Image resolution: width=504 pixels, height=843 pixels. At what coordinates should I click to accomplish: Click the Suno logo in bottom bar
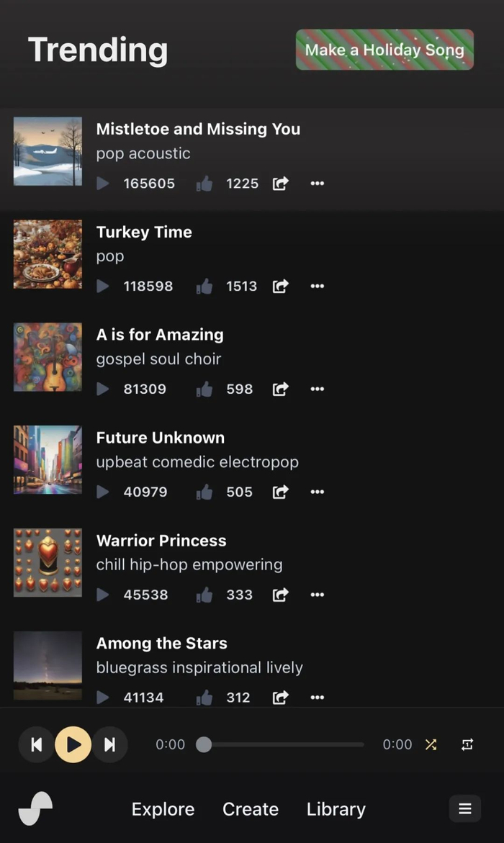35,808
